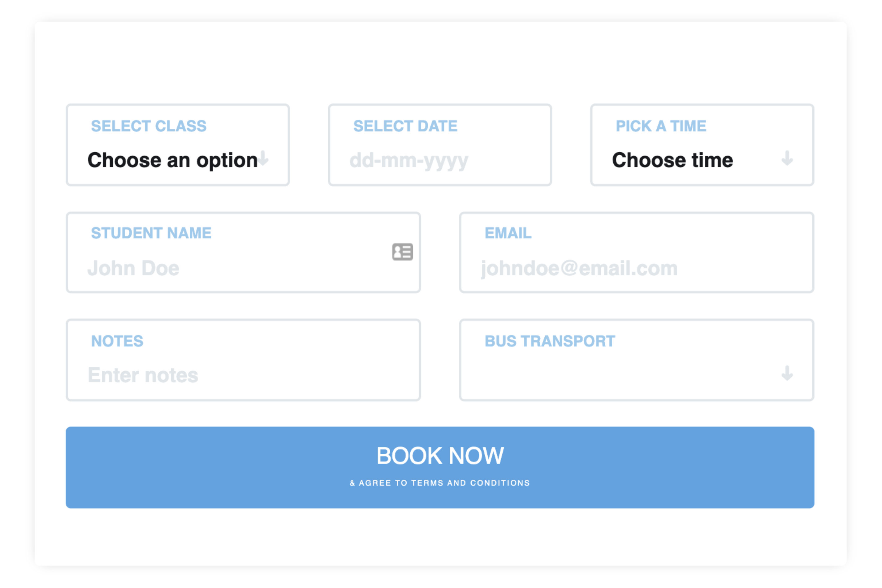
Task: Click the Select Date label
Action: click(x=405, y=126)
